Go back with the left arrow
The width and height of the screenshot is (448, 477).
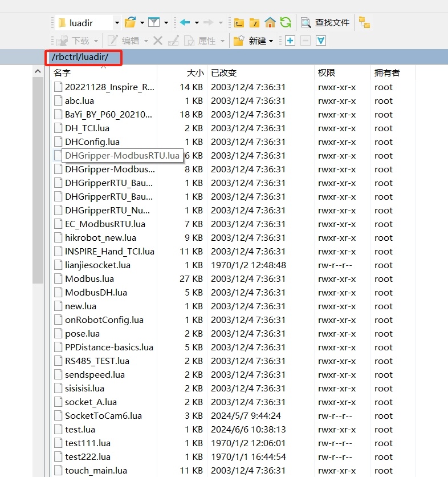[x=185, y=23]
